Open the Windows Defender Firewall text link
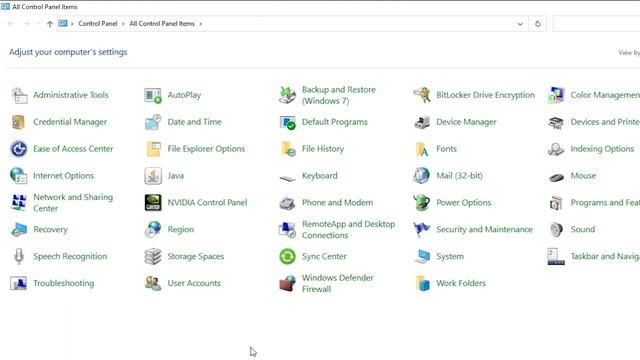640x360 pixels. coord(338,283)
